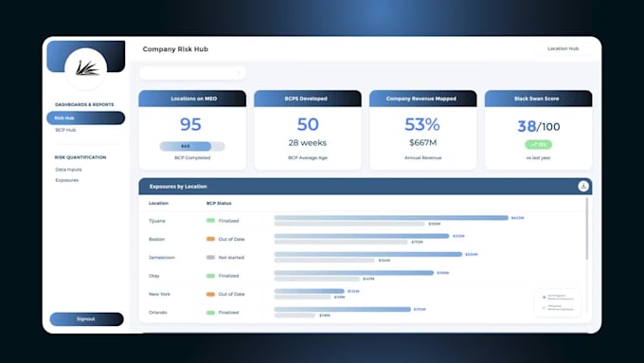Screen dimensions: 644x363
Task: Click the orange Out of Date indicator for New York
Action: coord(210,294)
